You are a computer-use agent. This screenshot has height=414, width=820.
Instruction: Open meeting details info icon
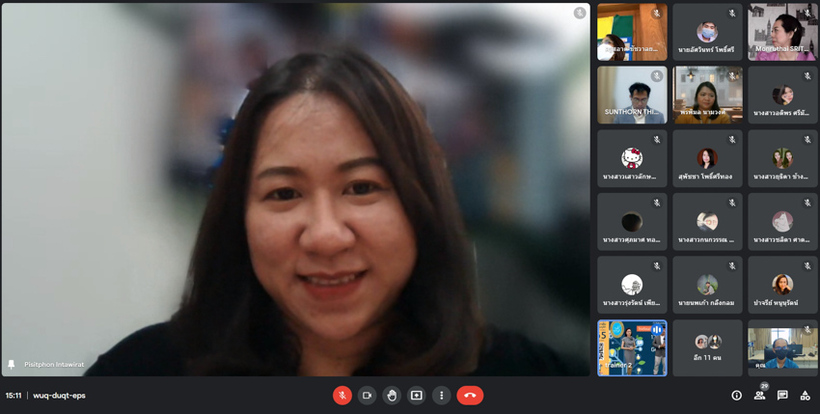pyautogui.click(x=736, y=395)
